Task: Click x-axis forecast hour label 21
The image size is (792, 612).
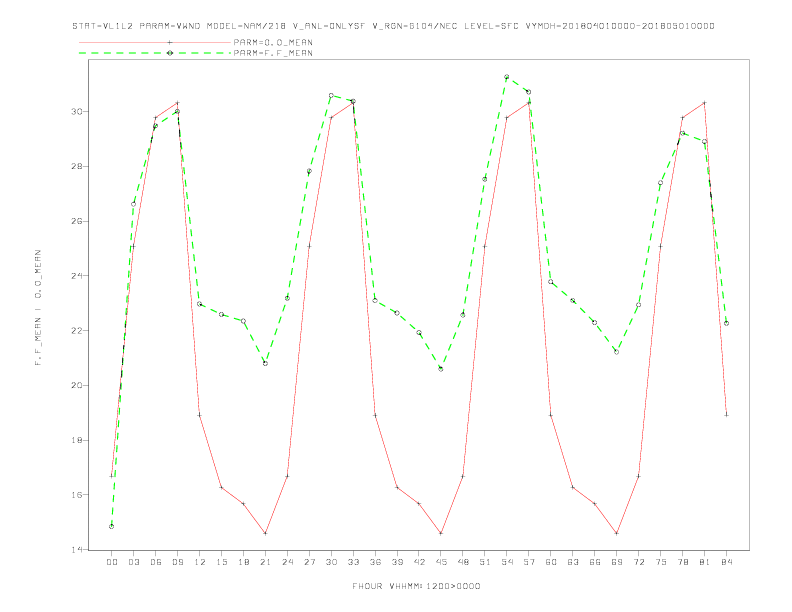Action: tap(265, 562)
